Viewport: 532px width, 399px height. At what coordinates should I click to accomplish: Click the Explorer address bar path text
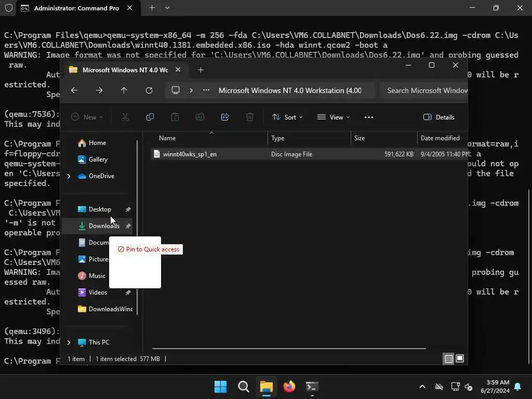click(x=290, y=90)
